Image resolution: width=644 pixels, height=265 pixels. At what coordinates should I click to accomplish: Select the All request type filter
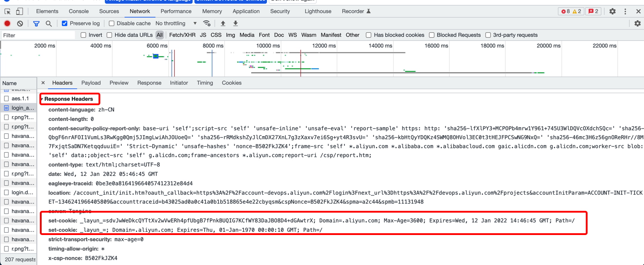click(159, 35)
